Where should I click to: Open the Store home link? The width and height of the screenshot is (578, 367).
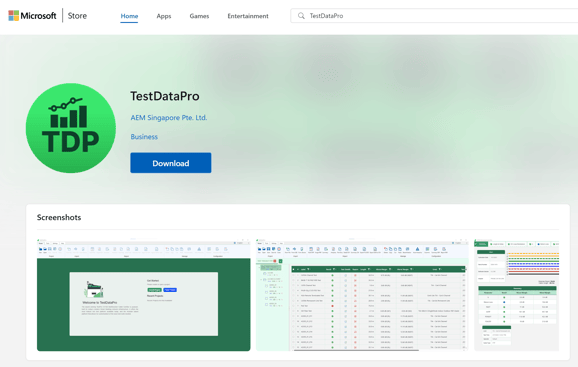[77, 16]
